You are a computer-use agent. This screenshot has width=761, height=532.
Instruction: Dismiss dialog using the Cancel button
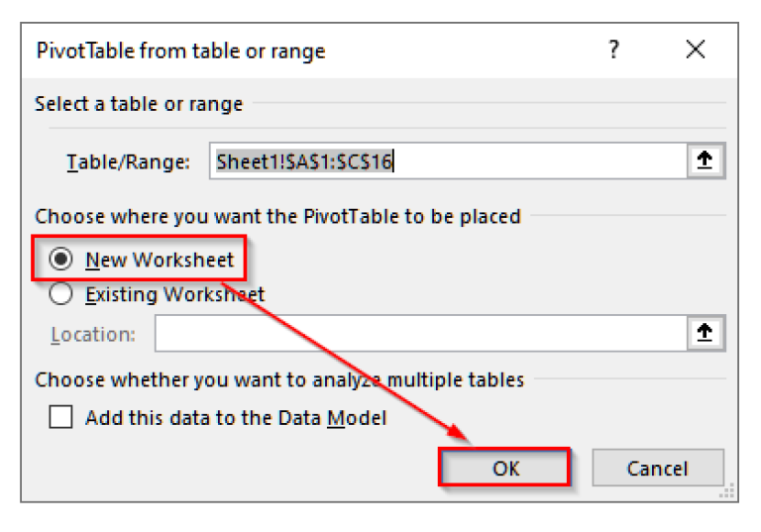[658, 468]
